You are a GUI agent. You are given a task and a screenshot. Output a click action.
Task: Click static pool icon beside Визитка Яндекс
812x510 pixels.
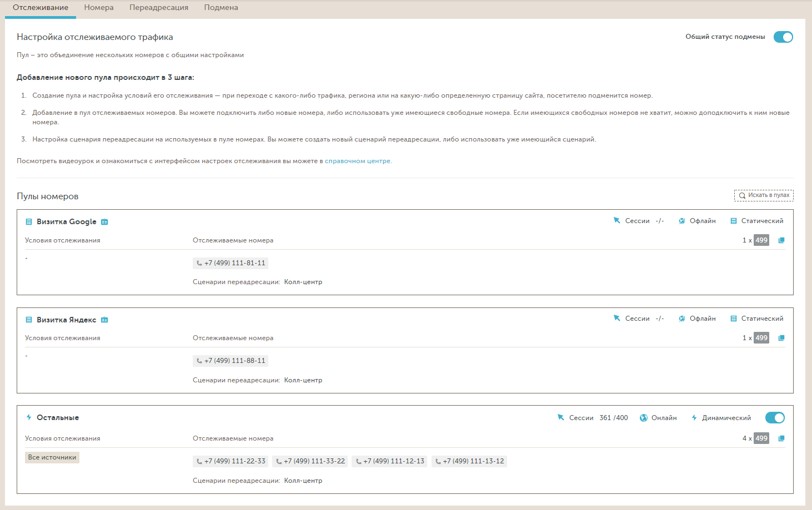click(29, 320)
